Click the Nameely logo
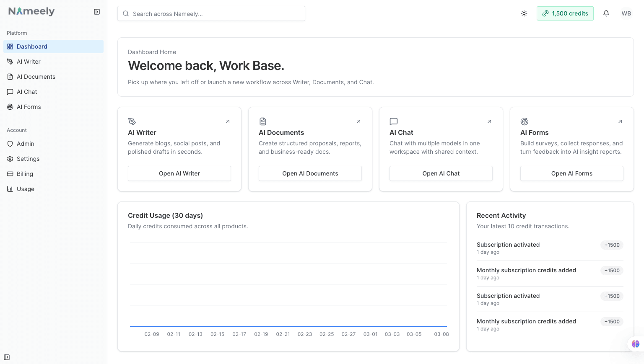 31,11
